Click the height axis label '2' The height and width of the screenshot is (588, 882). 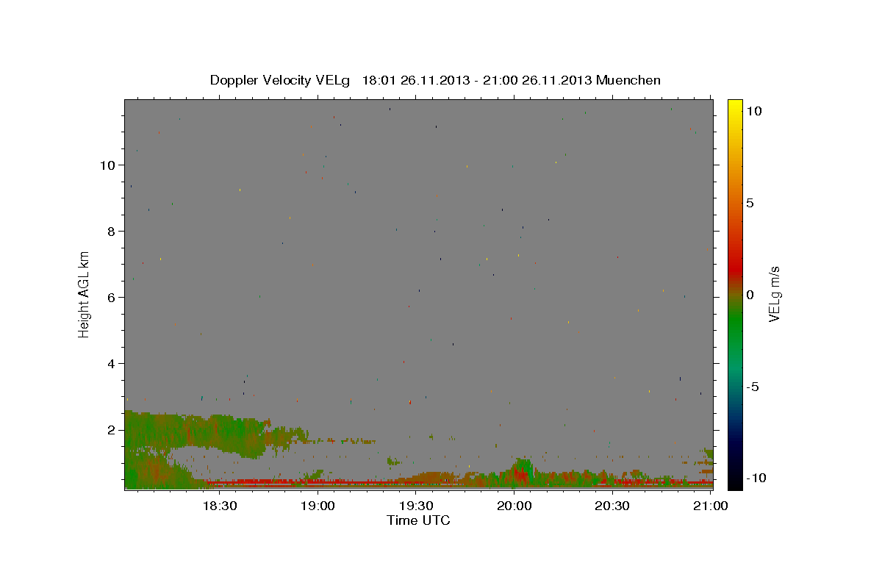(112, 430)
